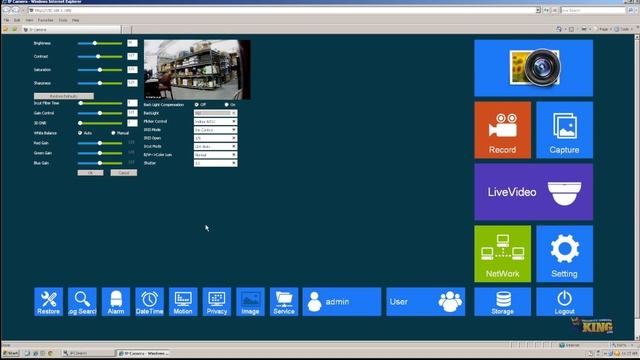The image size is (640, 360).
Task: Open the Shutter dropdown
Action: [216, 163]
